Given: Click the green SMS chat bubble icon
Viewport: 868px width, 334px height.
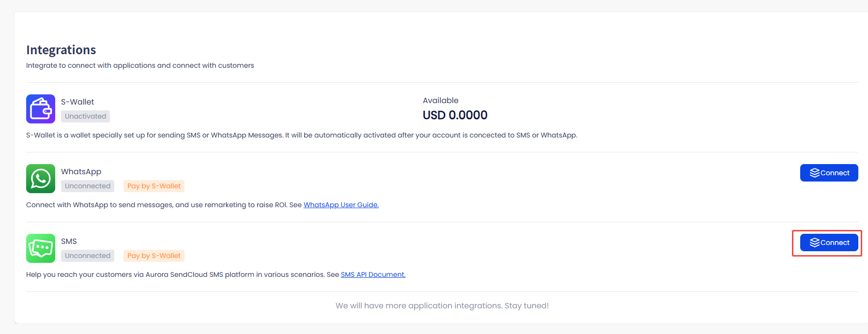Looking at the screenshot, I should [x=41, y=248].
